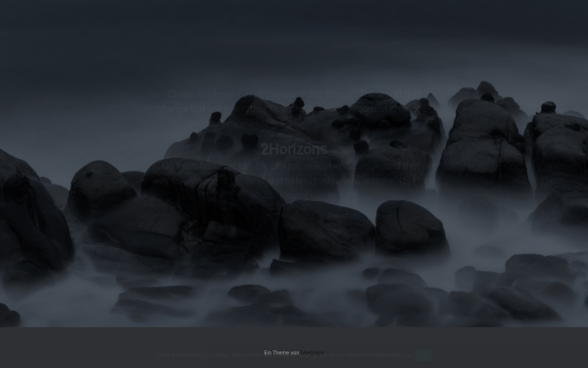This screenshot has height=368, width=588.
Task: Select the line 'Chaos is inherent in all compounded things'
Action: pos(260,94)
